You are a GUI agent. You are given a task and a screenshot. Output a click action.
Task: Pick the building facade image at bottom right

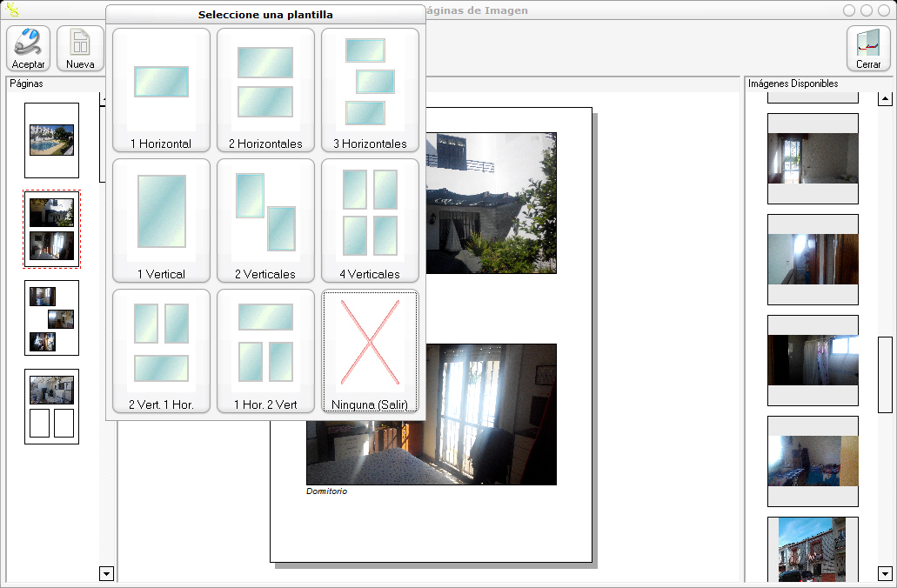(x=813, y=550)
